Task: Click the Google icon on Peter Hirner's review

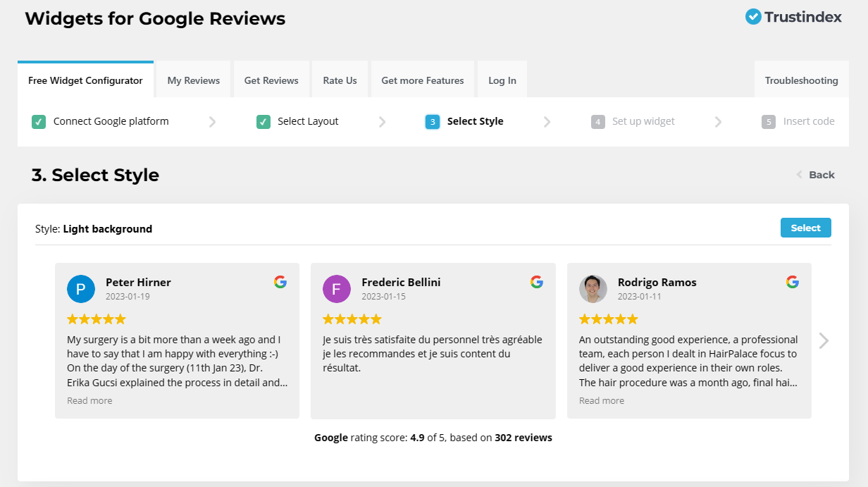Action: (280, 281)
